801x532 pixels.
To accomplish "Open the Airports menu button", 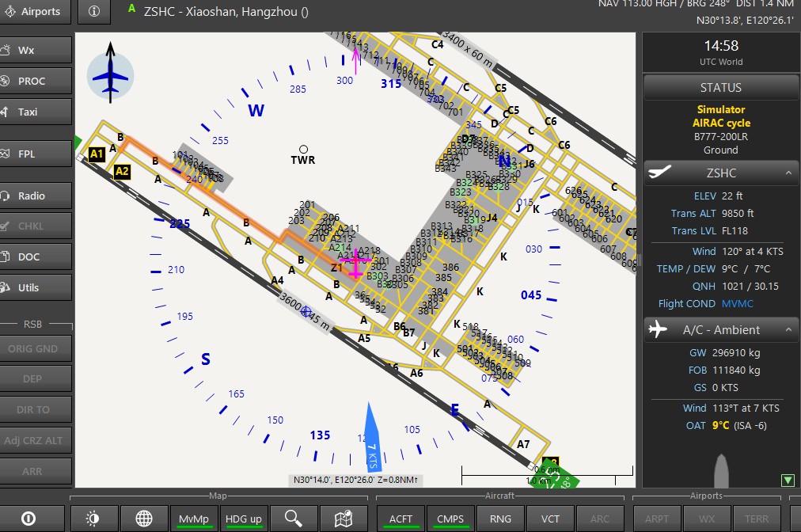I will click(x=34, y=11).
